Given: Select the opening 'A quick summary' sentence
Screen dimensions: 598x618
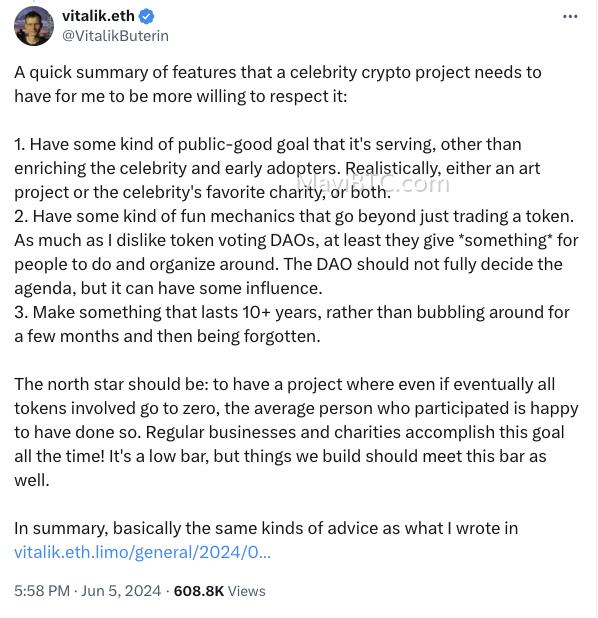Looking at the screenshot, I should click(x=278, y=84).
